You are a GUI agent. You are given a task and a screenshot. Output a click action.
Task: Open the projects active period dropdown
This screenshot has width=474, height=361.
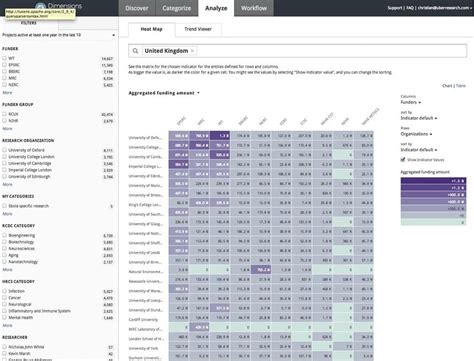click(59, 35)
